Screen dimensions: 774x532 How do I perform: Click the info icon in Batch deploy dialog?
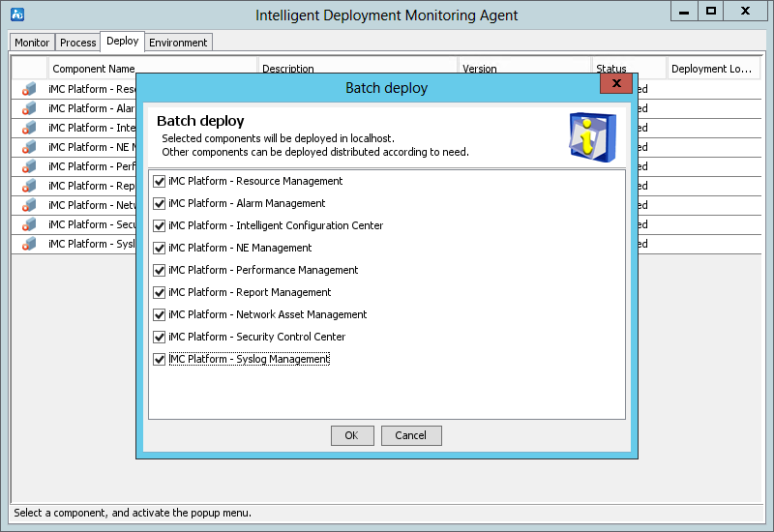tap(592, 137)
